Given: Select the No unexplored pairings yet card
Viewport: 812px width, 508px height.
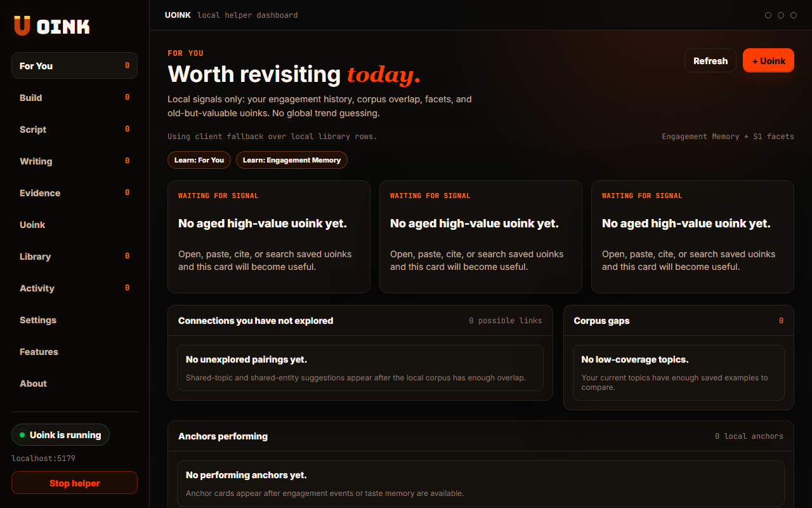Looking at the screenshot, I should (x=360, y=368).
